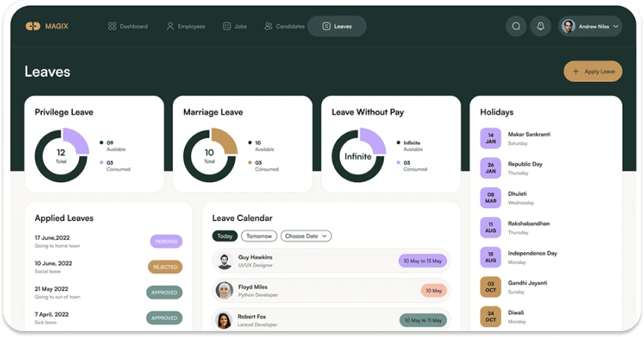
Task: Click the PENDING status badge
Action: tap(165, 242)
